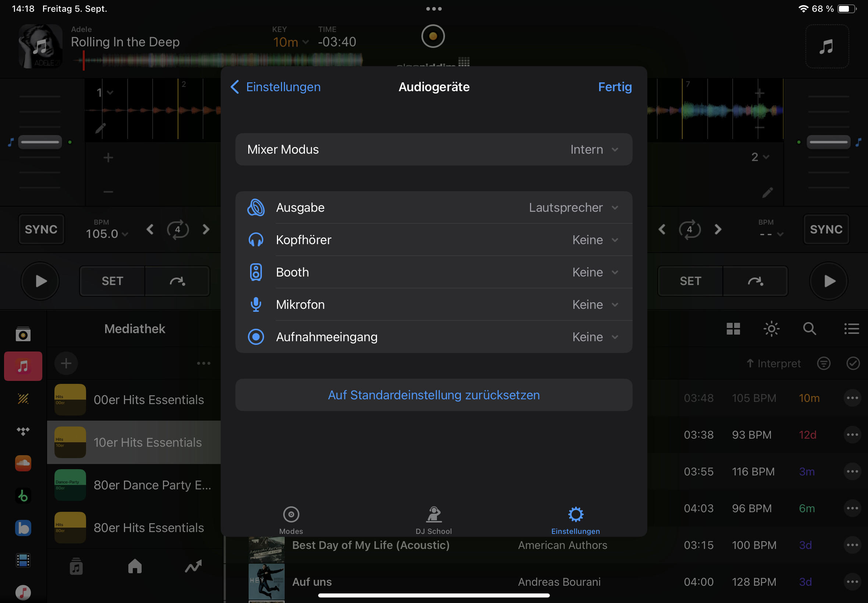
Task: Select the 10er Hits Essentials playlist
Action: tap(134, 442)
